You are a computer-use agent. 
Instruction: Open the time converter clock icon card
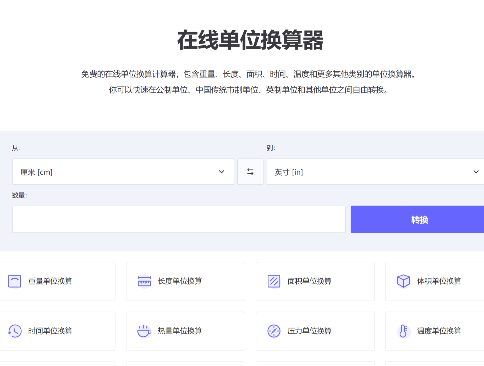coord(57,331)
